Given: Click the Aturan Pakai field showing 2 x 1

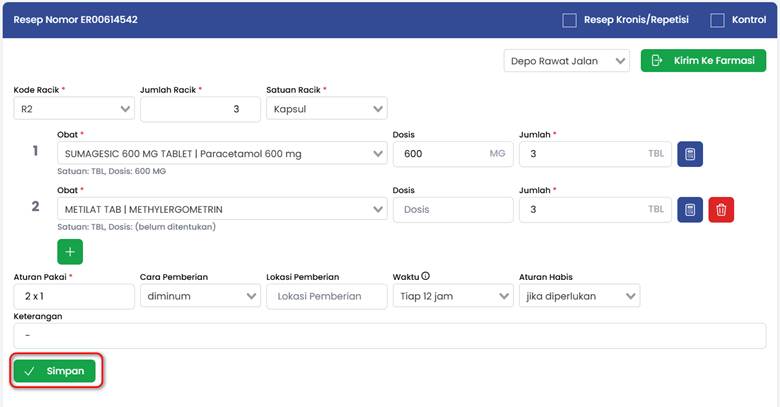Looking at the screenshot, I should coord(74,296).
